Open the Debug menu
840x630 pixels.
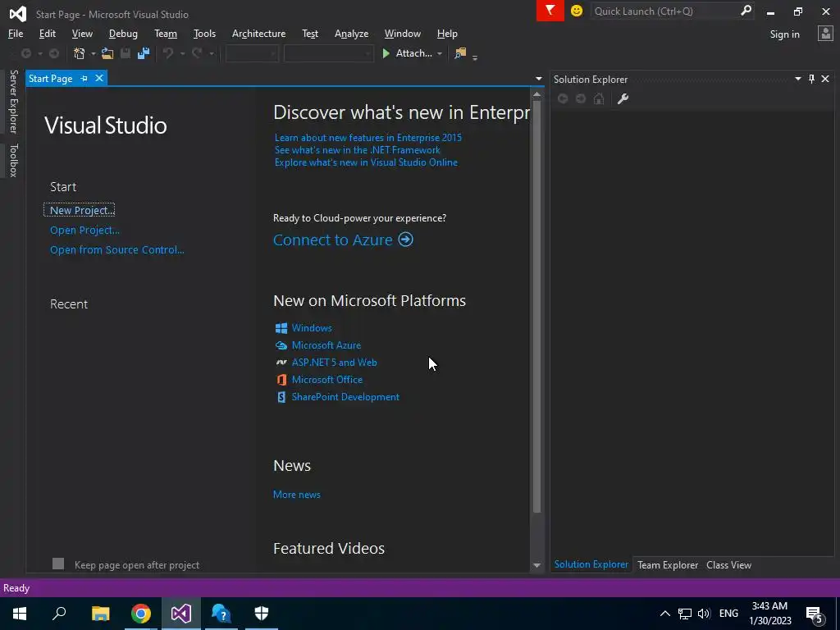(x=123, y=33)
